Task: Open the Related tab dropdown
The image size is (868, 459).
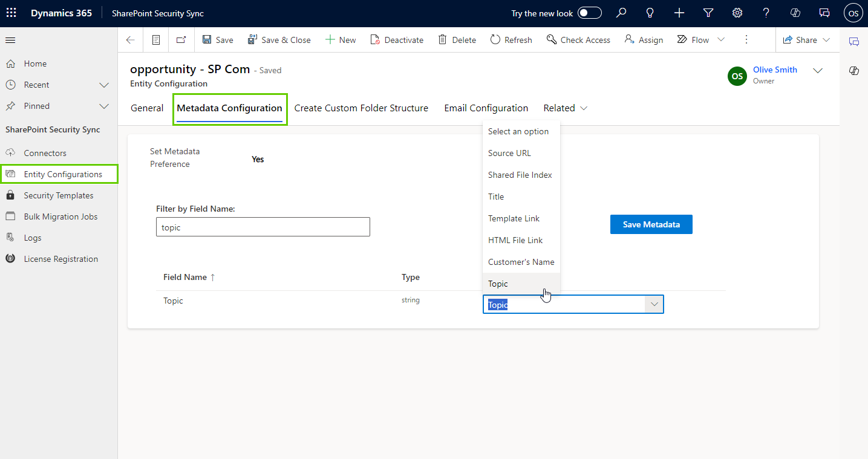Action: click(x=565, y=108)
